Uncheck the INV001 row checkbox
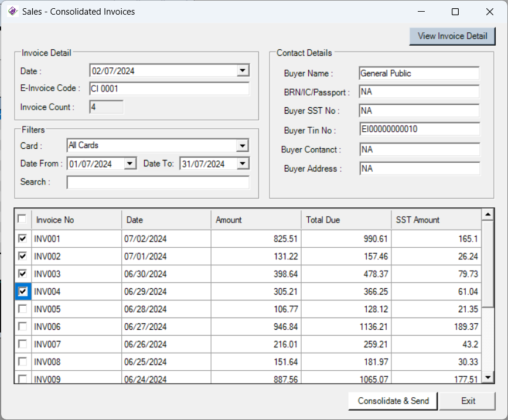508x420 pixels. [23, 239]
